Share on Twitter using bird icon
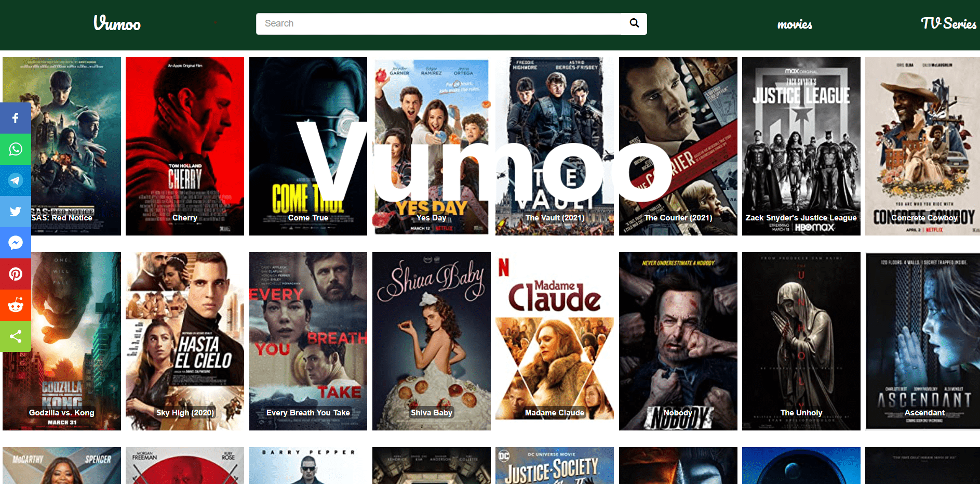 click(x=16, y=212)
